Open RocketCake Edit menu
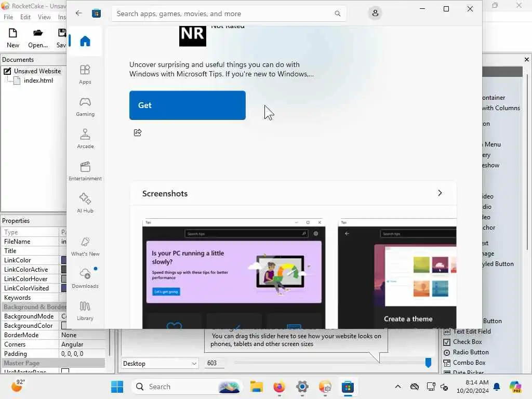 click(25, 17)
